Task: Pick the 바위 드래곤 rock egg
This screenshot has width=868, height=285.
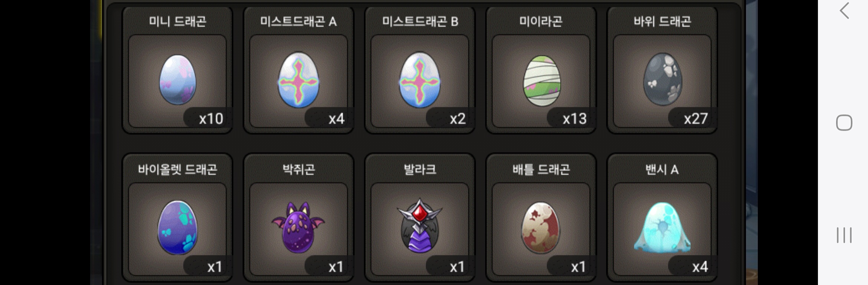Action: click(662, 79)
